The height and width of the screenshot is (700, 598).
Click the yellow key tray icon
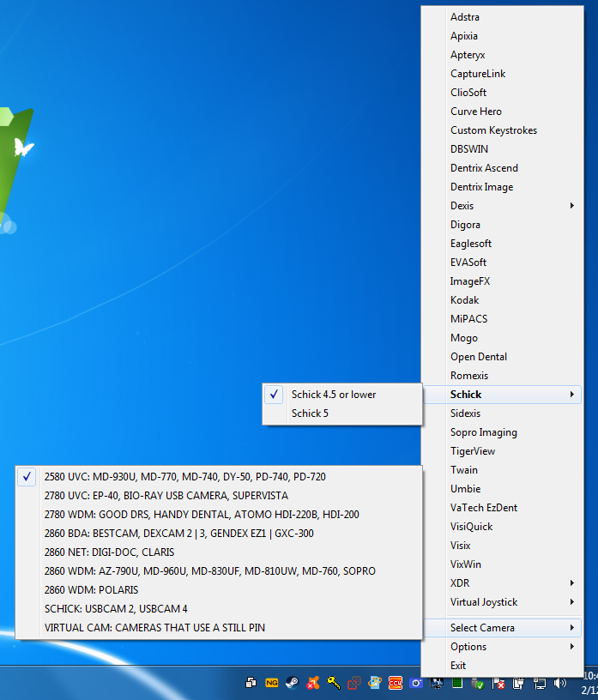[334, 683]
